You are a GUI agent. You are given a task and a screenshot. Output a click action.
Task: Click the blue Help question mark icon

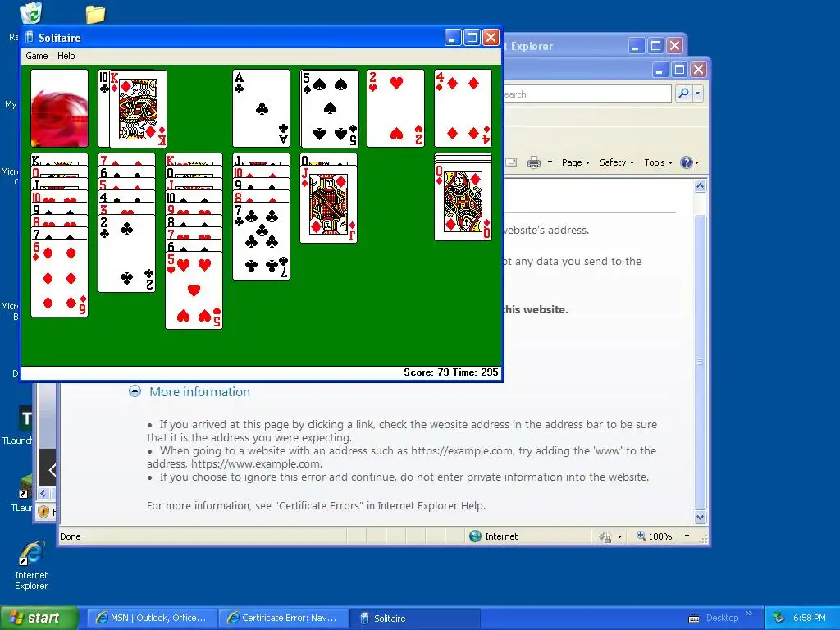(686, 162)
